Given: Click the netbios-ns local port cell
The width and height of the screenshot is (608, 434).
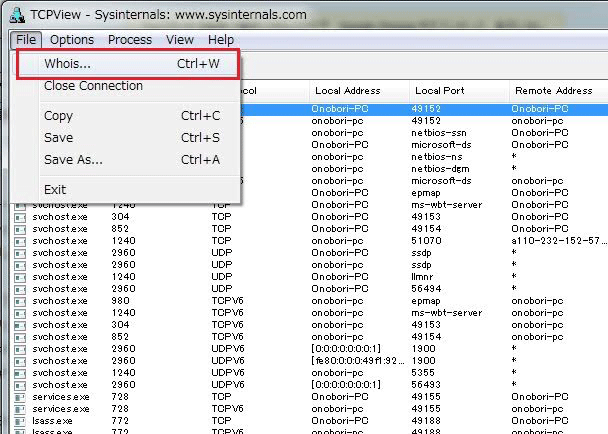Looking at the screenshot, I should (437, 157).
